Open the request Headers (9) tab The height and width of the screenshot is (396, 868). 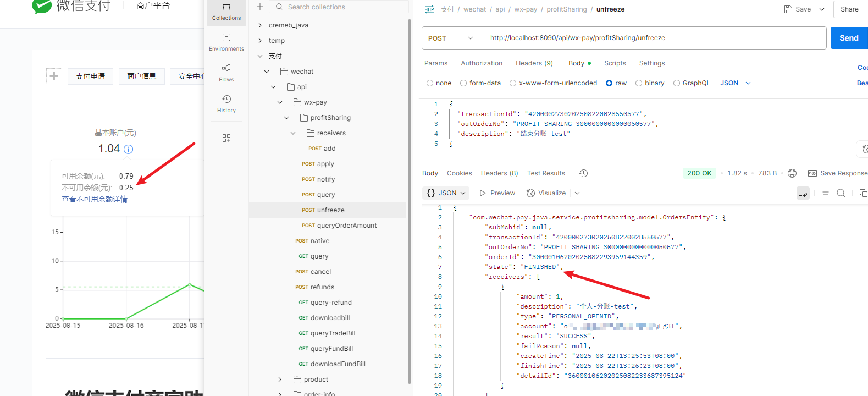tap(534, 63)
